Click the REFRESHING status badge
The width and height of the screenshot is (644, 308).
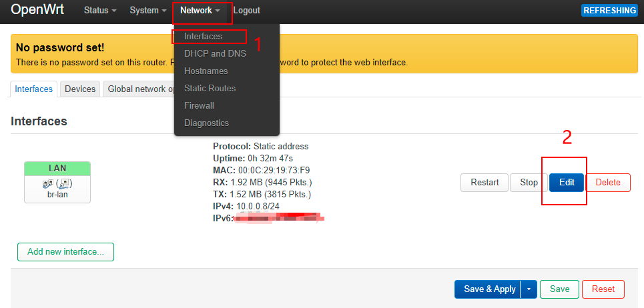(609, 11)
